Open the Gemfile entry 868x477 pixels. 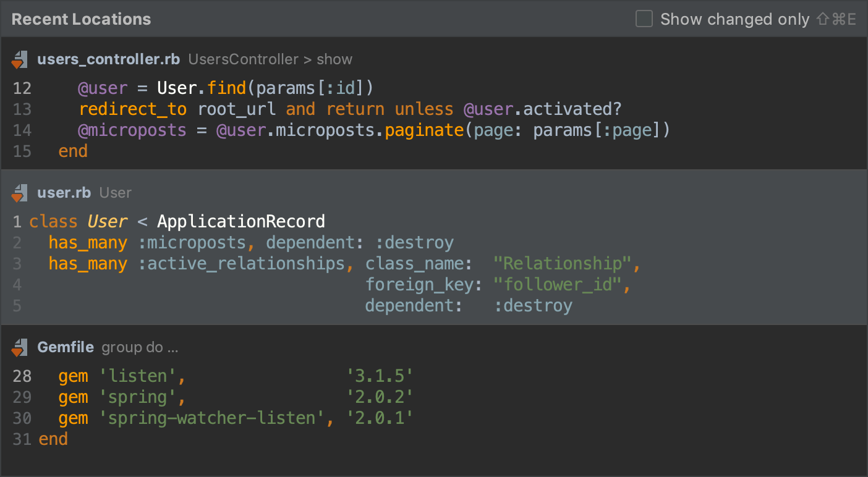pyautogui.click(x=66, y=347)
